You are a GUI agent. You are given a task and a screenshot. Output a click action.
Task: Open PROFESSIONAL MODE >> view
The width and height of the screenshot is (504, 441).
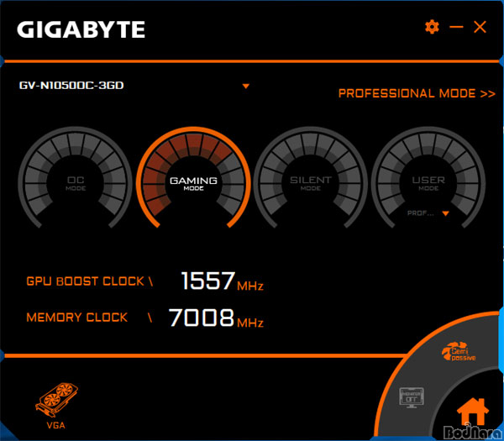[417, 93]
